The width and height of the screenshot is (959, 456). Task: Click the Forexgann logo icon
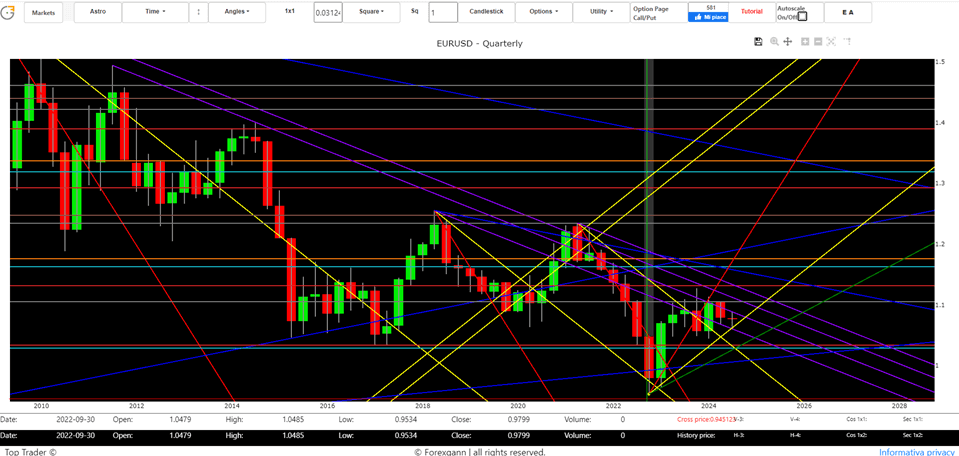[9, 12]
